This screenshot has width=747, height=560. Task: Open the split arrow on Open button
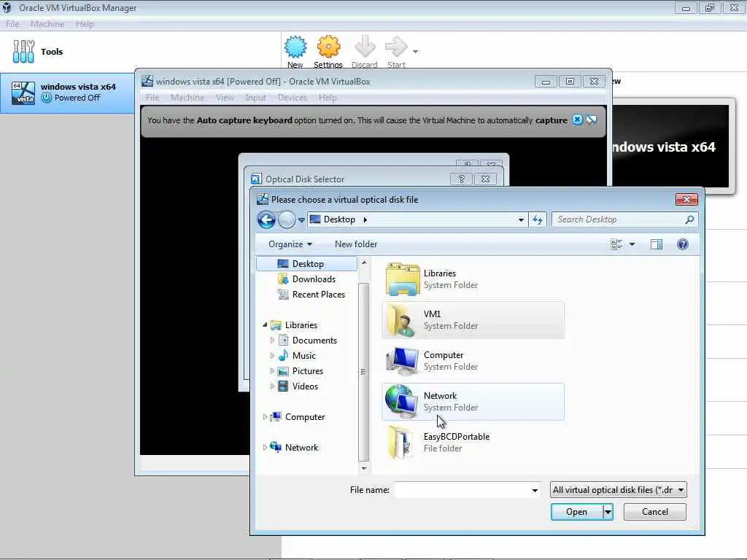[x=608, y=512]
